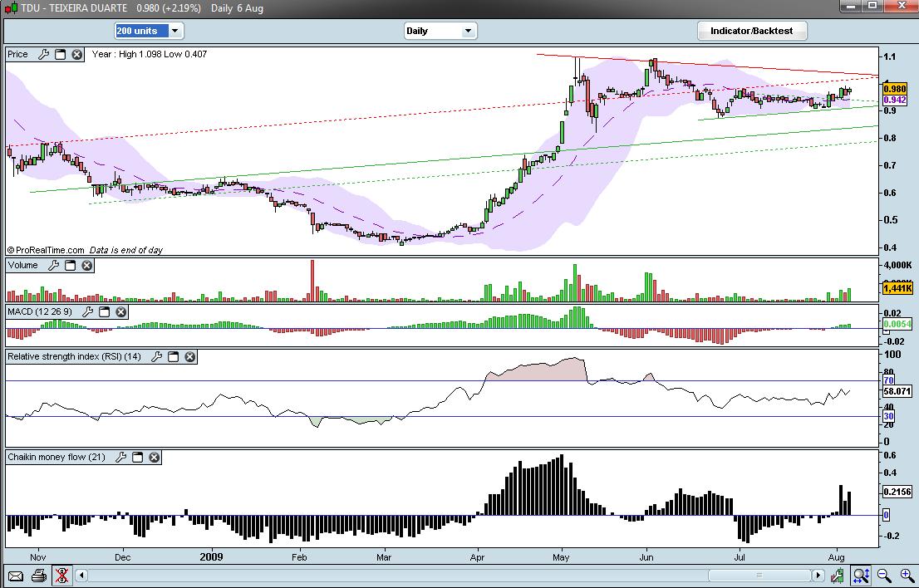Image resolution: width=919 pixels, height=588 pixels.
Task: Click the ProRealTime.com credit text
Action: 46,250
